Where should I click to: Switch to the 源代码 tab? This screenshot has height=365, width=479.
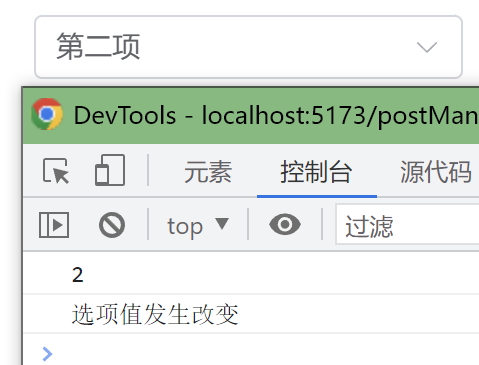click(436, 172)
